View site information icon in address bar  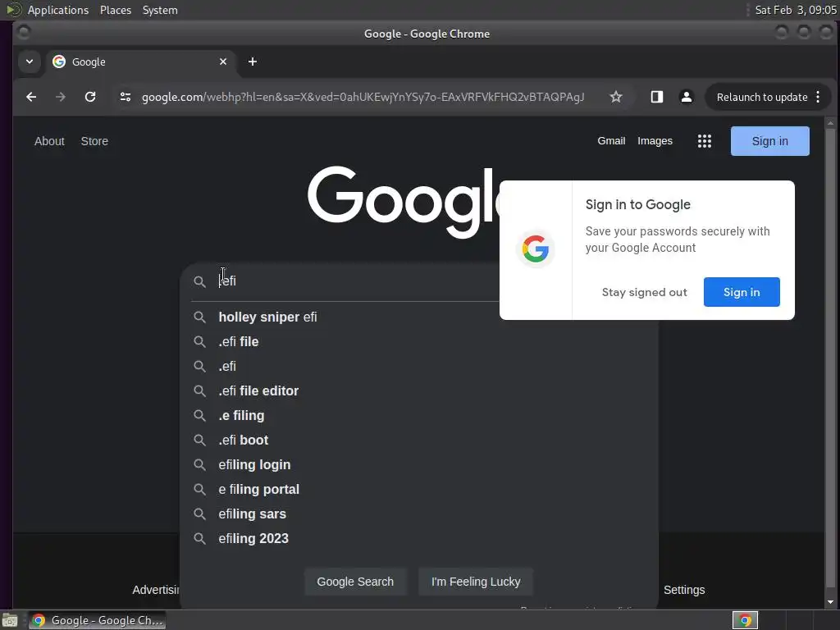pos(126,97)
